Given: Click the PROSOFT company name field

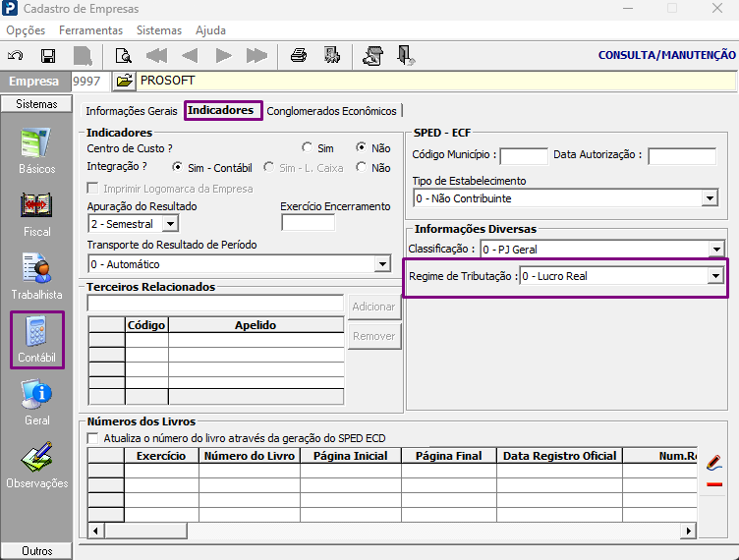Looking at the screenshot, I should coord(435,81).
